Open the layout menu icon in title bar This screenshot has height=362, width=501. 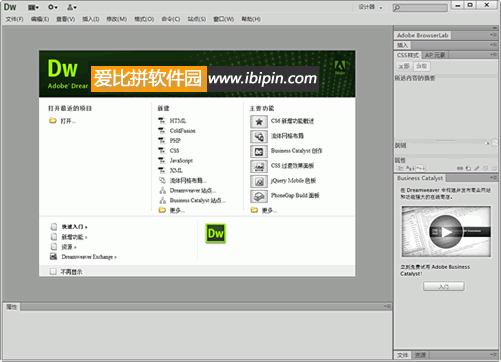click(33, 7)
